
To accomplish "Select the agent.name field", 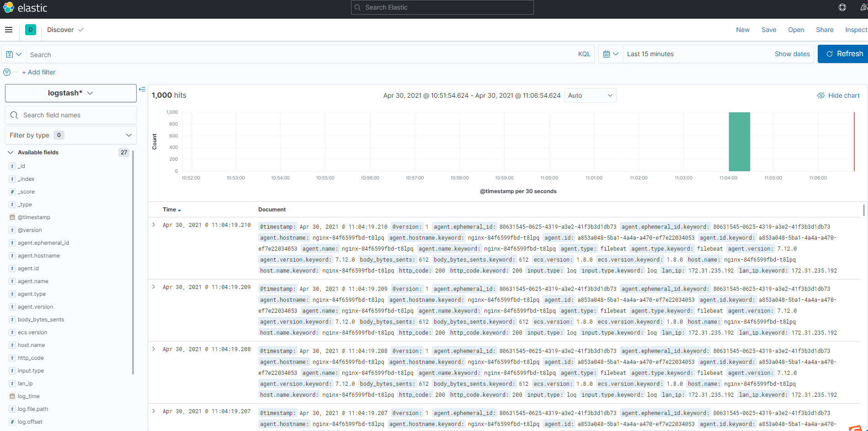I will click(33, 281).
